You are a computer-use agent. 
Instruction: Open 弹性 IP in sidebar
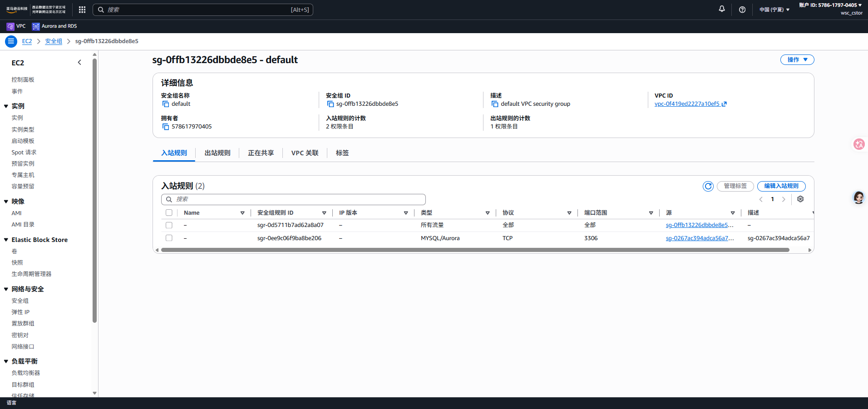(20, 312)
